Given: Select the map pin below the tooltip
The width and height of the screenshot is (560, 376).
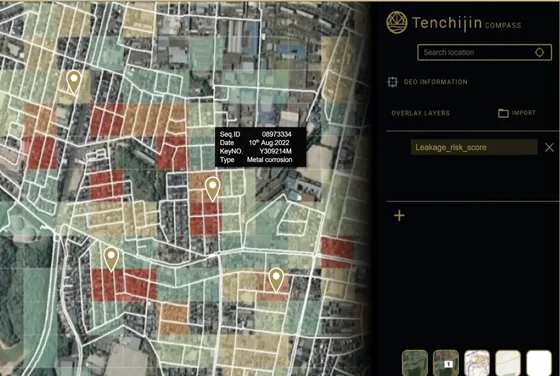Looking at the screenshot, I should (212, 189).
